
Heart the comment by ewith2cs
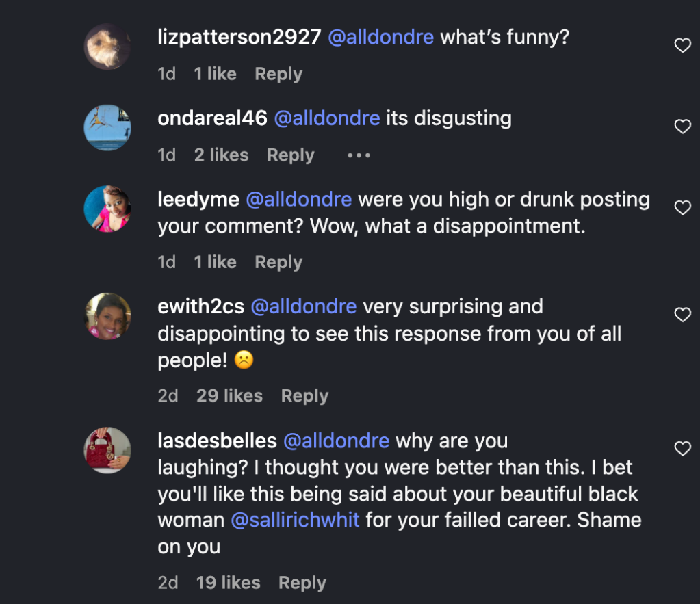click(682, 315)
